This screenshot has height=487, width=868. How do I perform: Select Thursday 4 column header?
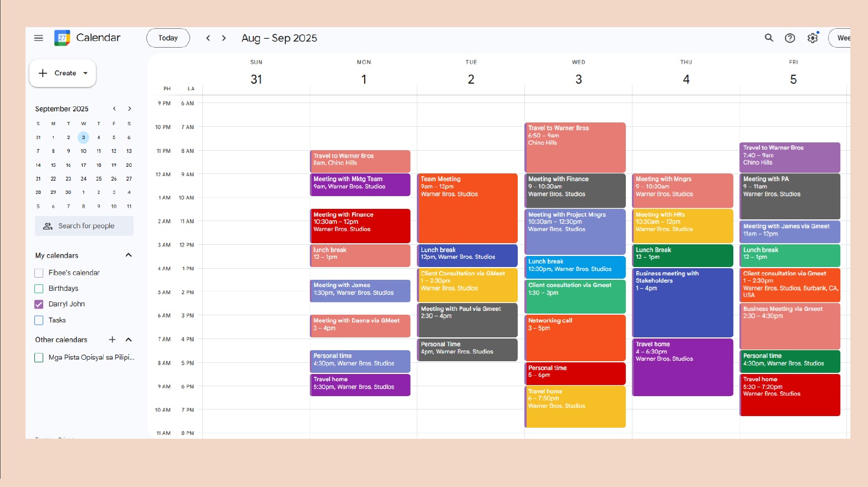[x=686, y=74]
